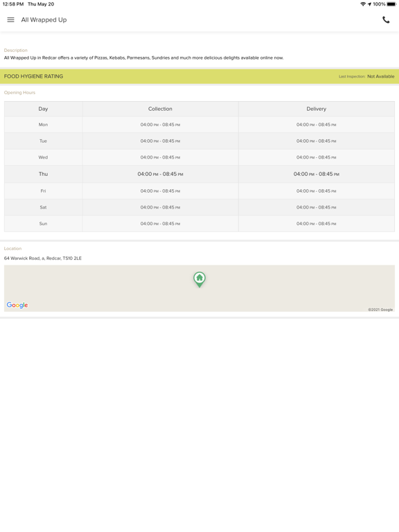Tap the 12:58 PM clock
Image resolution: width=399 pixels, height=532 pixels.
click(13, 4)
